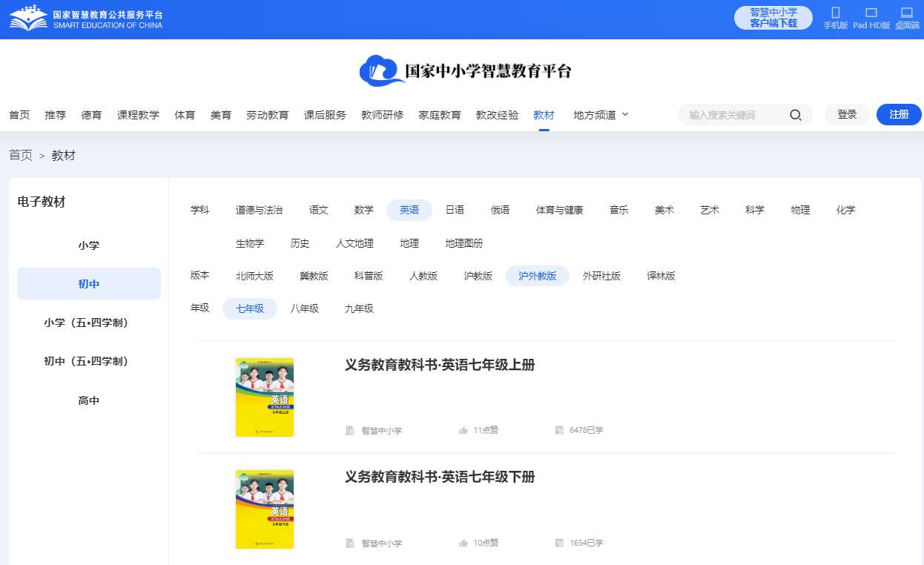Choose the 俄语 subject filter
Image resolution: width=924 pixels, height=565 pixels.
point(501,210)
